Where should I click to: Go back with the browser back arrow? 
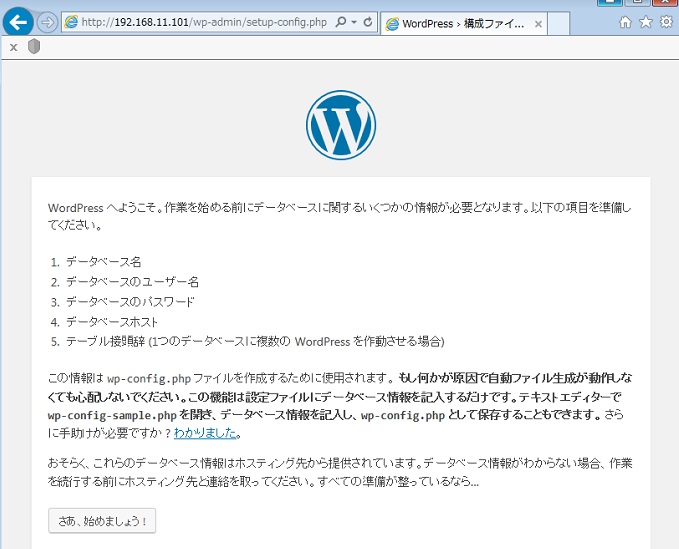point(18,22)
